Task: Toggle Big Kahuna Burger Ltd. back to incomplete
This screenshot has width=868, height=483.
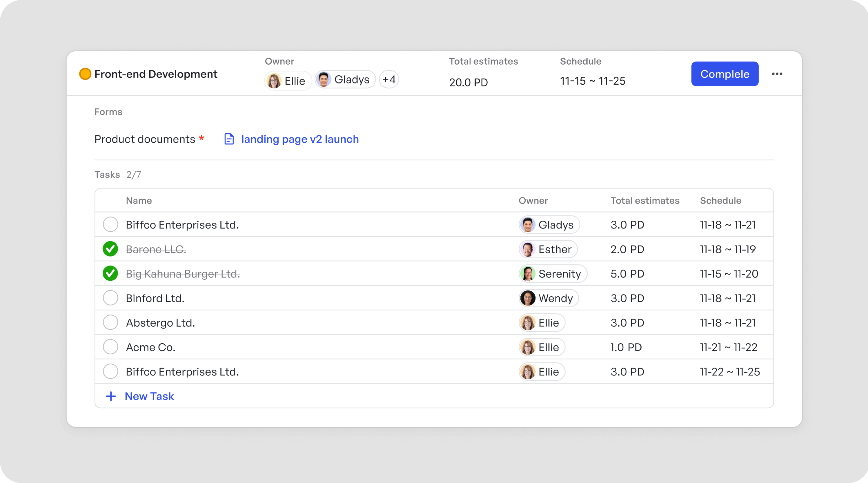Action: (110, 274)
